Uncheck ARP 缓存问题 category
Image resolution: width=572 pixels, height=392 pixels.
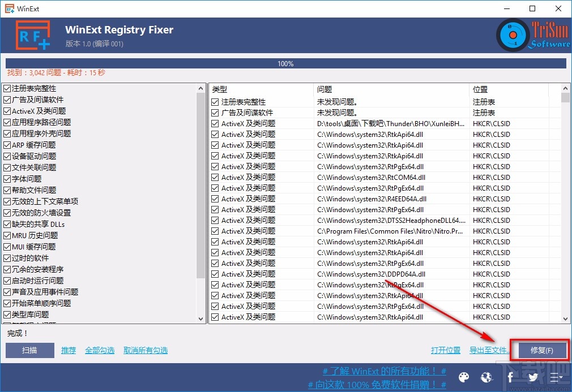7,145
